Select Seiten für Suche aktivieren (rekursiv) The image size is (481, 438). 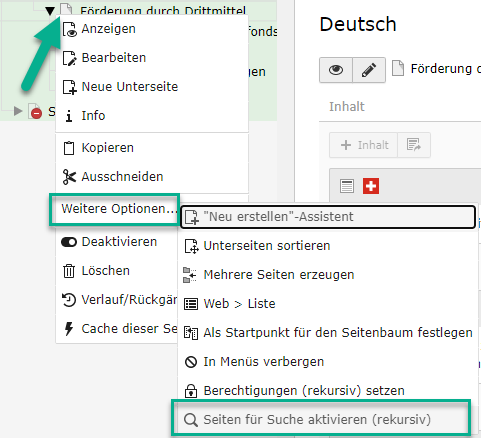click(321, 419)
